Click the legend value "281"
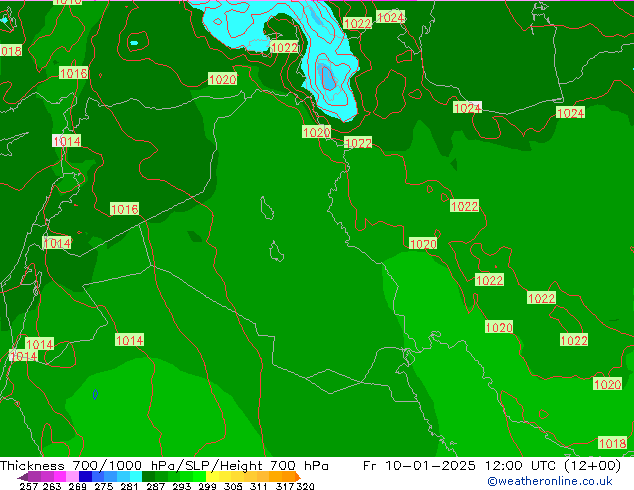The height and width of the screenshot is (490, 634). click(x=129, y=486)
